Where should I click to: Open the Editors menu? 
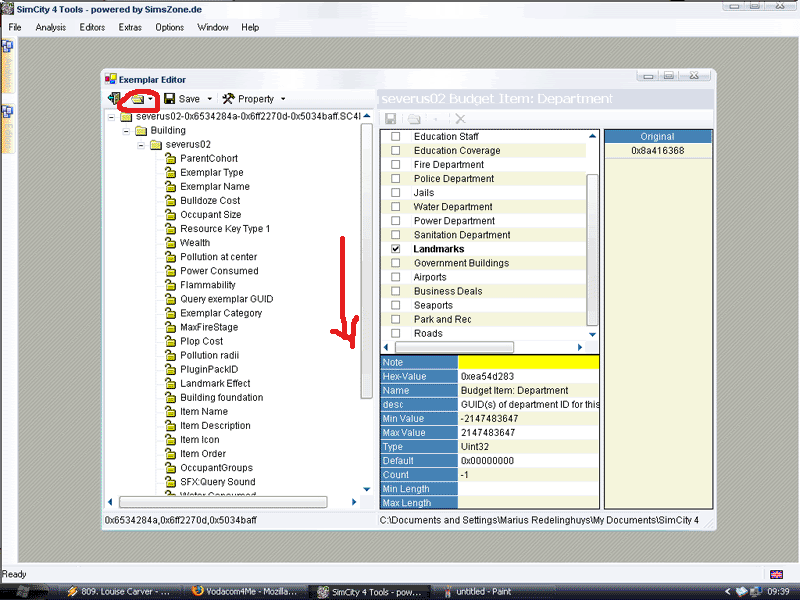[x=92, y=27]
